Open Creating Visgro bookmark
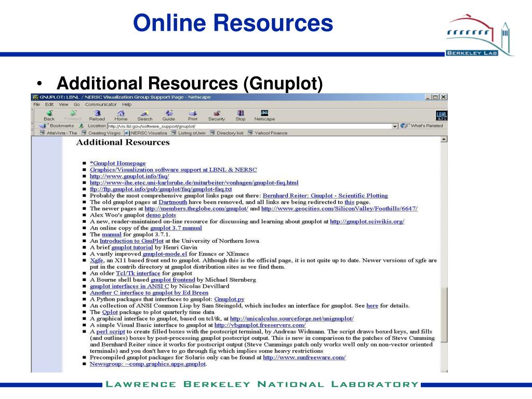Viewport: 532px width, 399px height. pos(101,133)
